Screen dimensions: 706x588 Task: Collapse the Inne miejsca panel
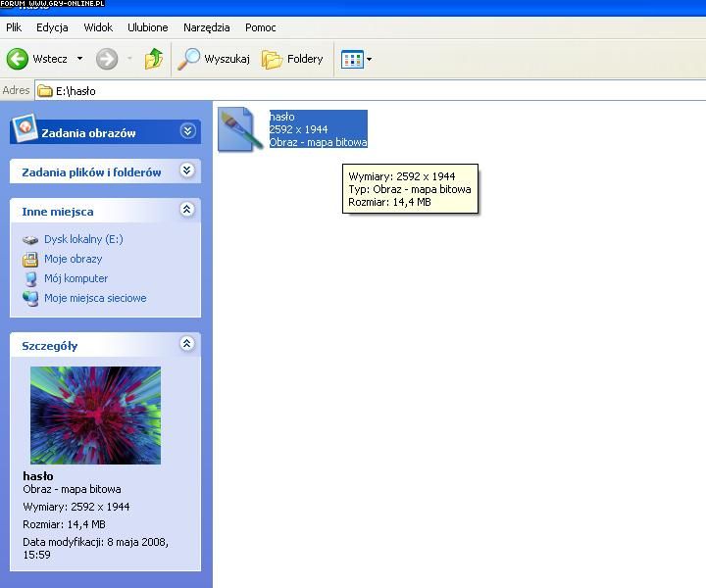(187, 210)
